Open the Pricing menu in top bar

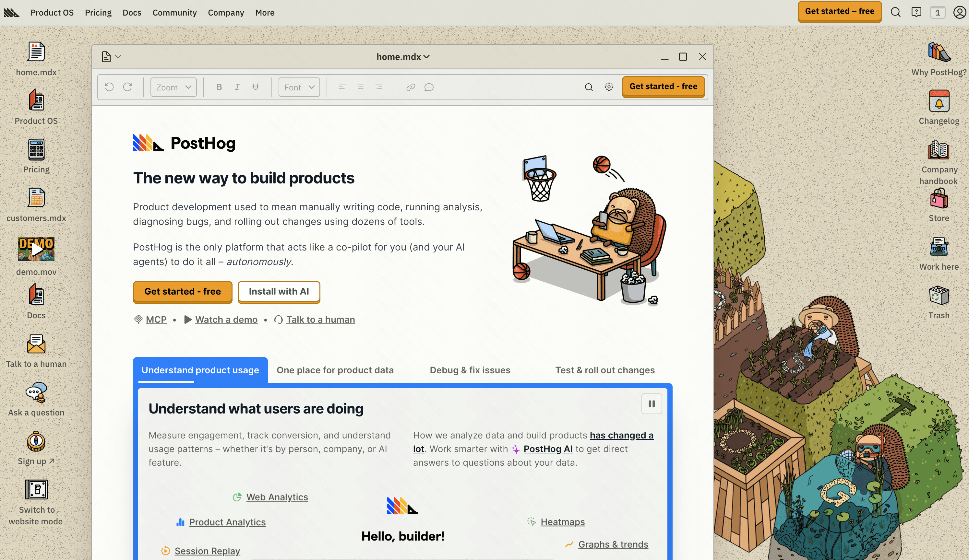98,13
